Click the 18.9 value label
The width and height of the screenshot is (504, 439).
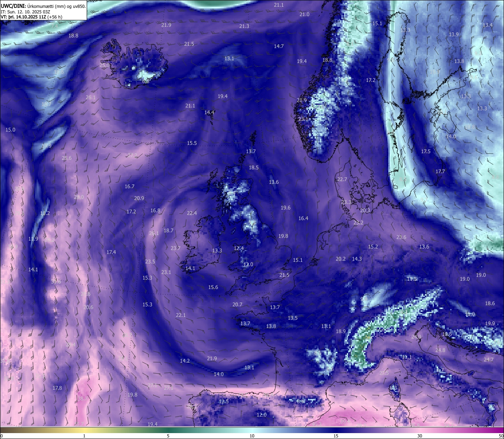click(341, 331)
